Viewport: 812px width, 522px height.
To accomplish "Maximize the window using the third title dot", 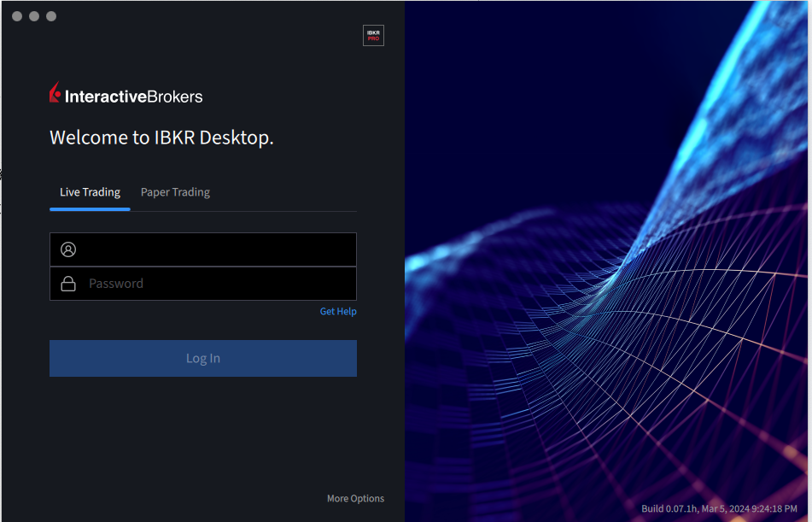I will [x=51, y=16].
